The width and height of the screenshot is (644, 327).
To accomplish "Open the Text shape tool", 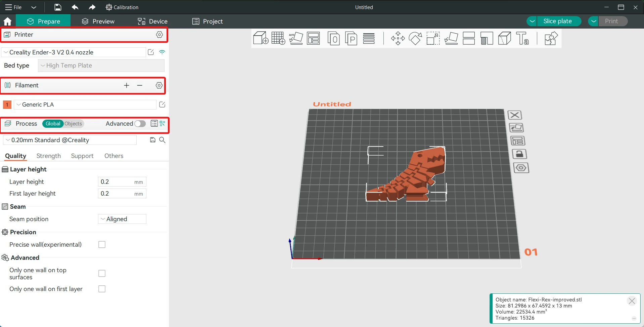I will tap(522, 38).
